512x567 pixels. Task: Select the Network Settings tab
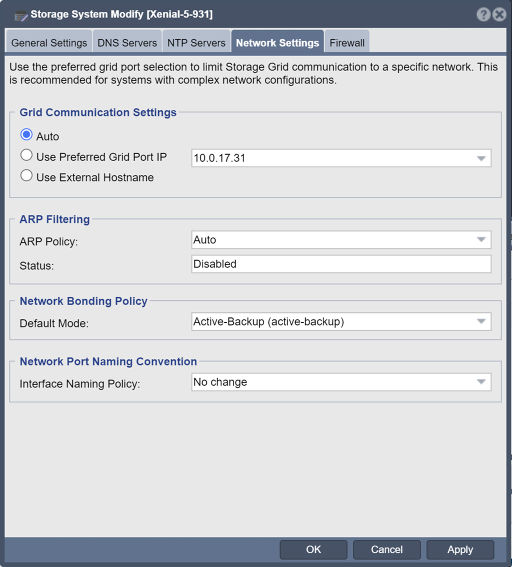click(x=277, y=43)
